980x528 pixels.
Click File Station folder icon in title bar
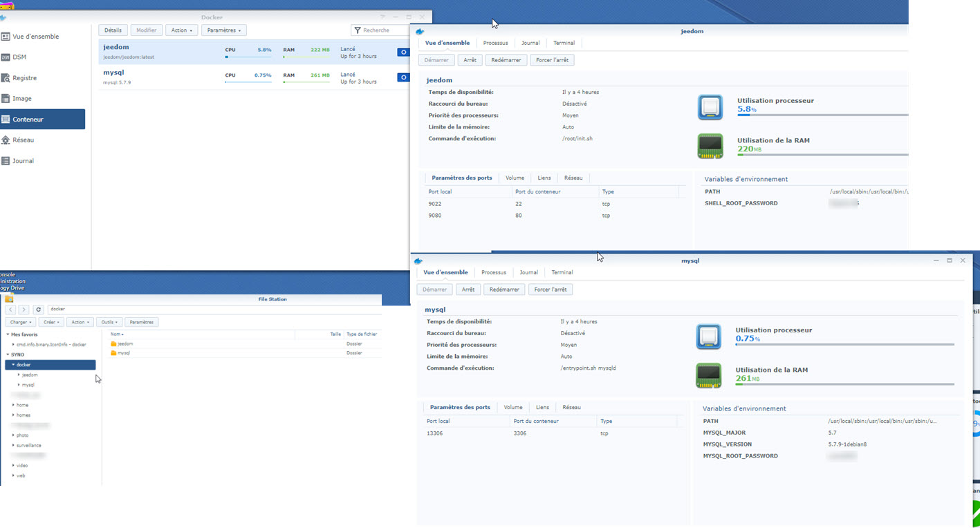click(9, 299)
